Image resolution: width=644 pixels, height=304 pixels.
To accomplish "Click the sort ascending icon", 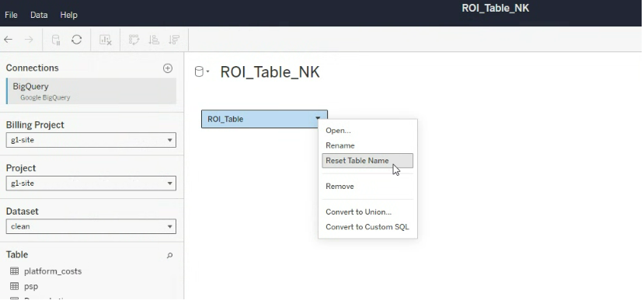I will click(154, 40).
